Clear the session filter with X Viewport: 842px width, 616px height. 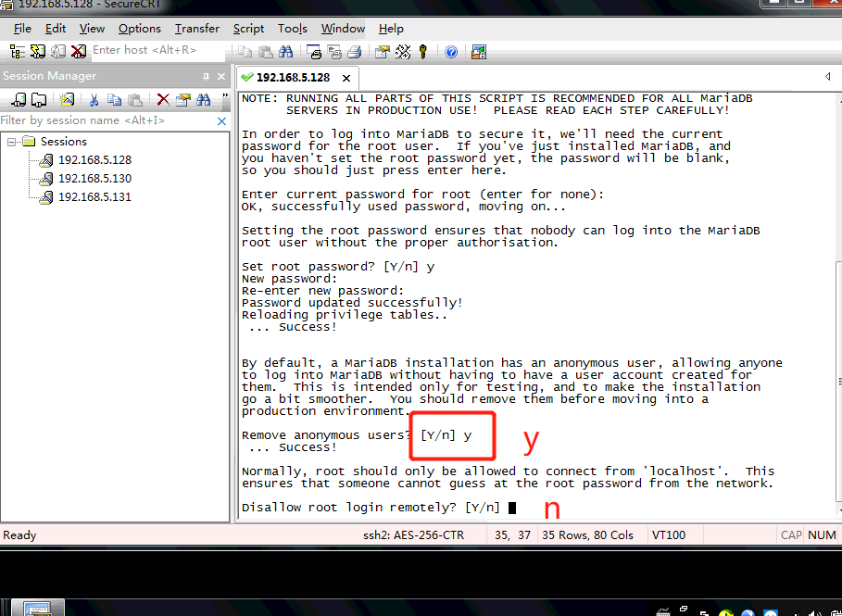(221, 121)
